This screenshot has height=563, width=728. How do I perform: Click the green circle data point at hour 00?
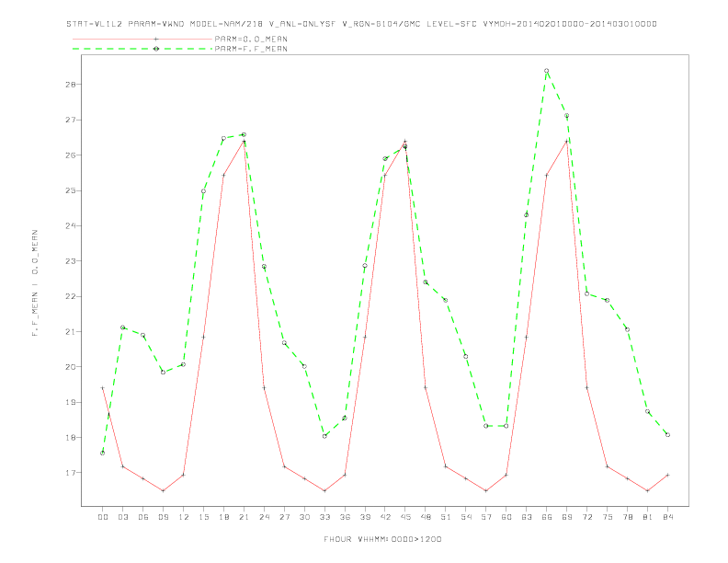103,453
